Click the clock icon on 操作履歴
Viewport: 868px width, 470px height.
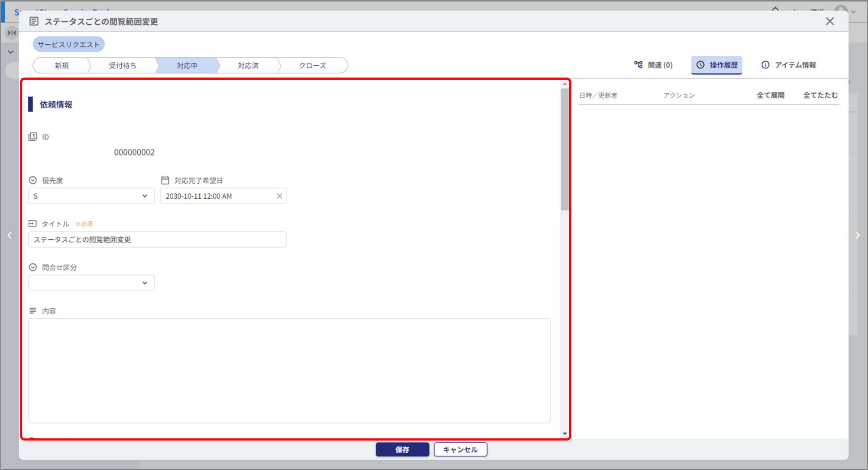pyautogui.click(x=700, y=65)
